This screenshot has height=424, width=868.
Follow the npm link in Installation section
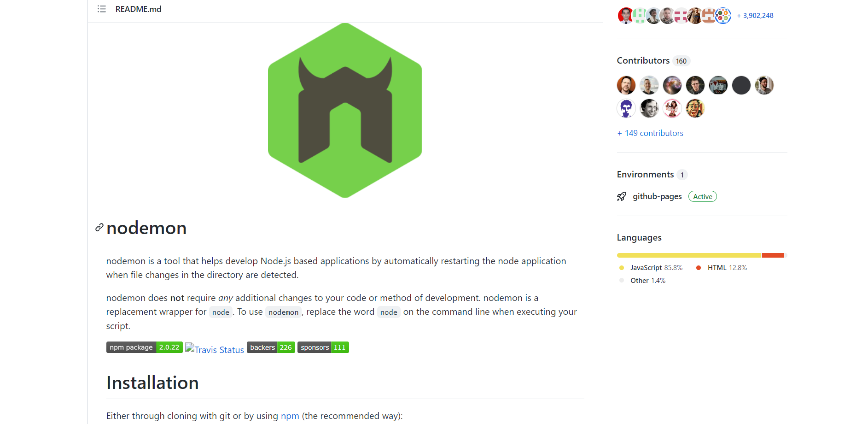point(290,416)
